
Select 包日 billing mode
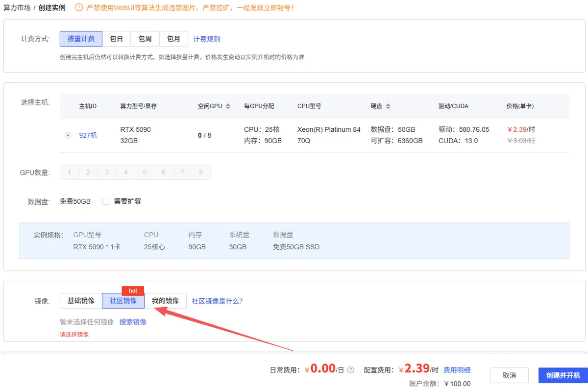click(116, 39)
